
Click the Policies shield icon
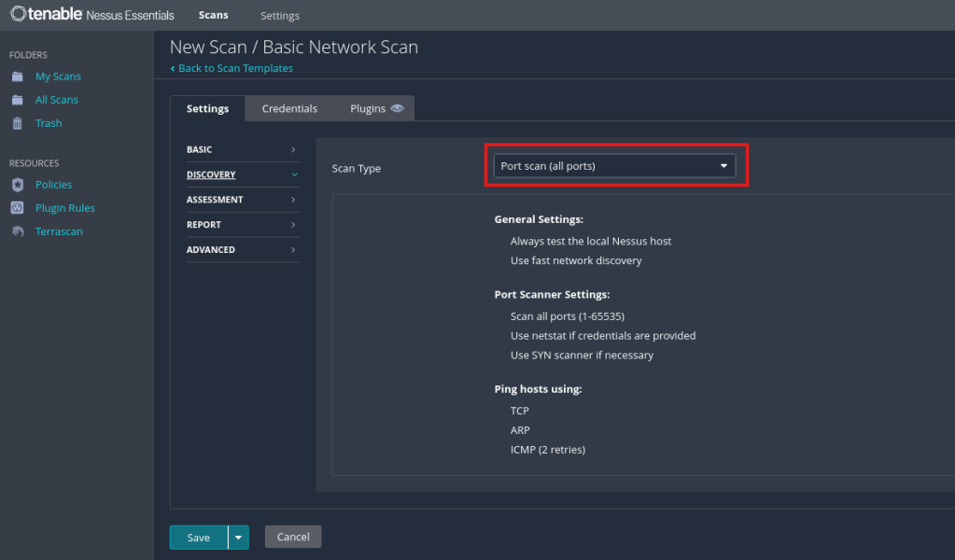click(17, 185)
